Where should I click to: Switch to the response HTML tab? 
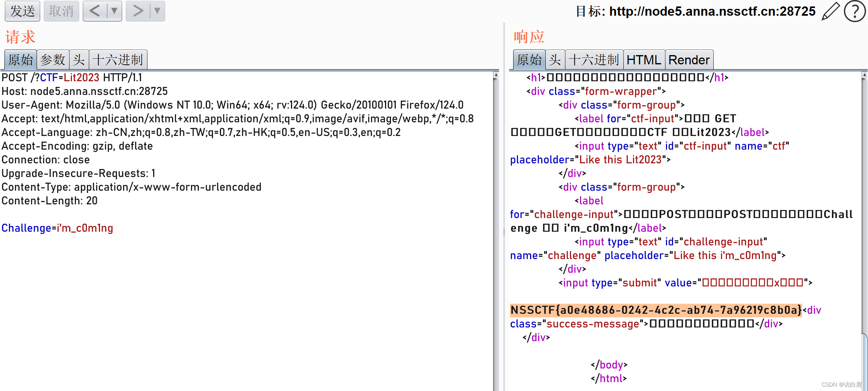[x=644, y=59]
